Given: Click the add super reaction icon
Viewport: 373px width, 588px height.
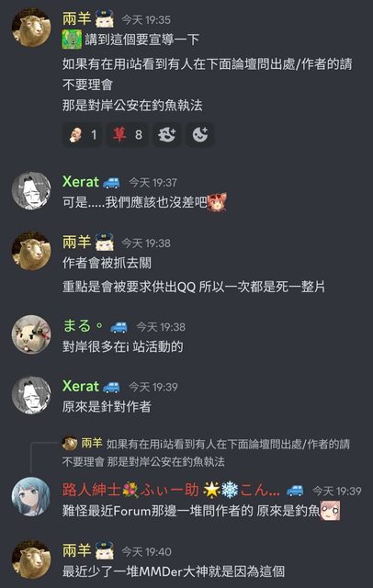Looking at the screenshot, I should (167, 134).
